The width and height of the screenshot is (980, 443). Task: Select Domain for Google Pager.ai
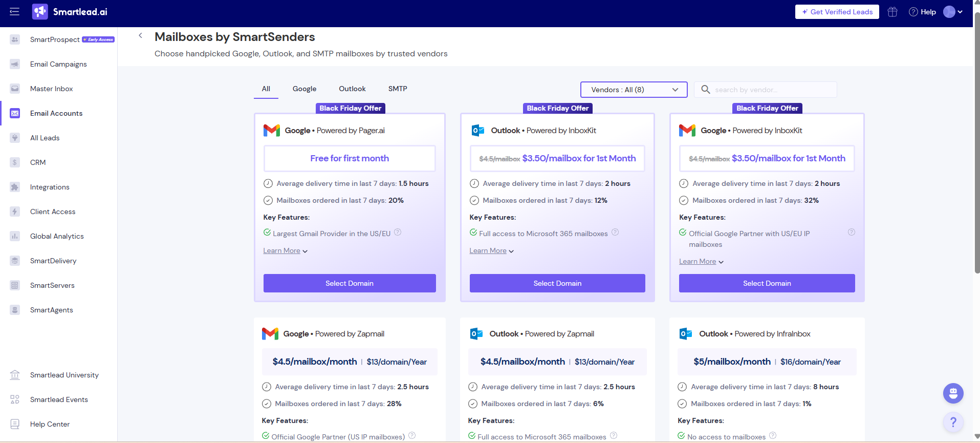[350, 283]
